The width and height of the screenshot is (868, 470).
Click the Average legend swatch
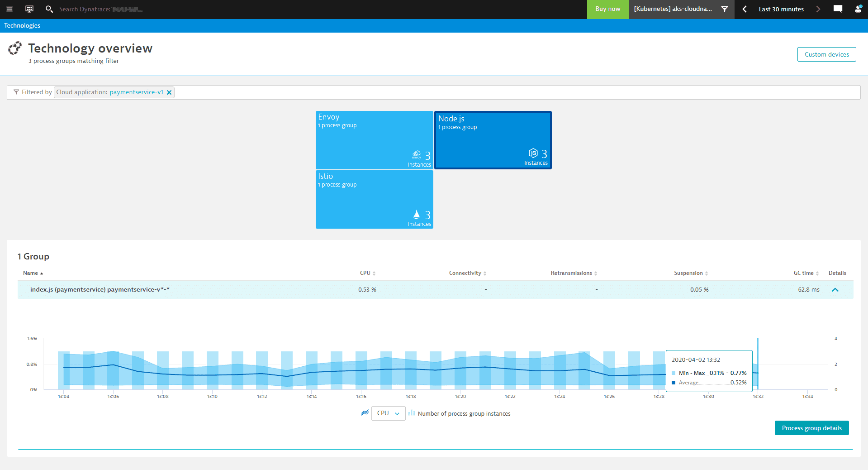(x=674, y=383)
